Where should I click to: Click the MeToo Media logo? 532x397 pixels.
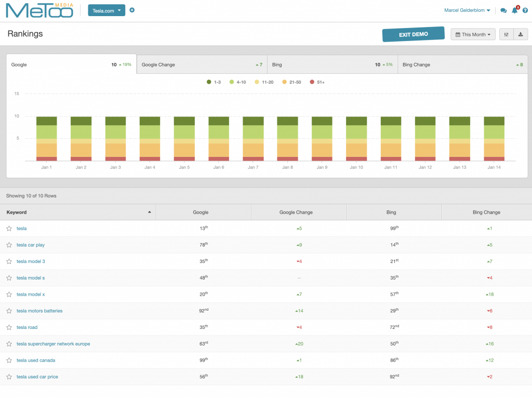tap(39, 10)
